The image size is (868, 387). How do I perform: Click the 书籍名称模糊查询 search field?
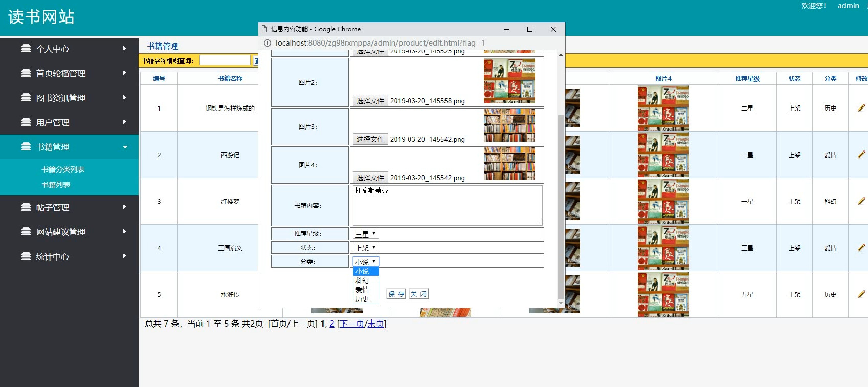point(225,60)
